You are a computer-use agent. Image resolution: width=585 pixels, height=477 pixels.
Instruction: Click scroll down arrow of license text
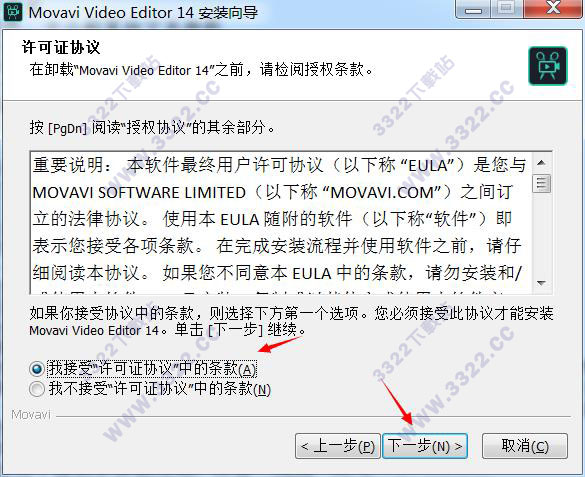click(542, 283)
